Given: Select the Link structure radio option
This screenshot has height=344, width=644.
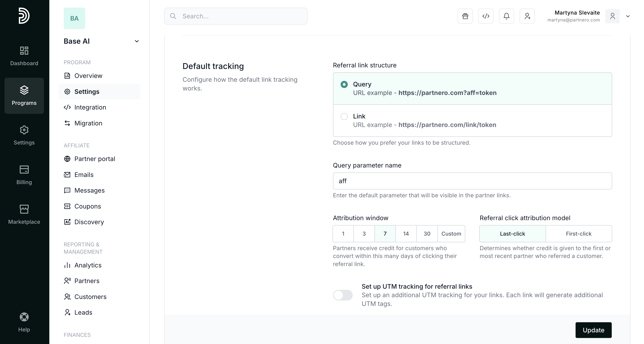Looking at the screenshot, I should point(344,116).
